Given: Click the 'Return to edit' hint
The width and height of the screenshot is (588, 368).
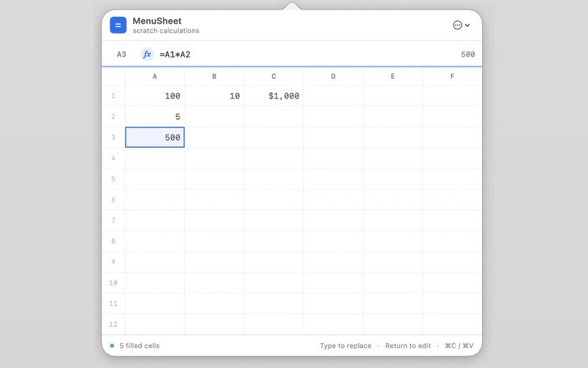Looking at the screenshot, I should [408, 345].
